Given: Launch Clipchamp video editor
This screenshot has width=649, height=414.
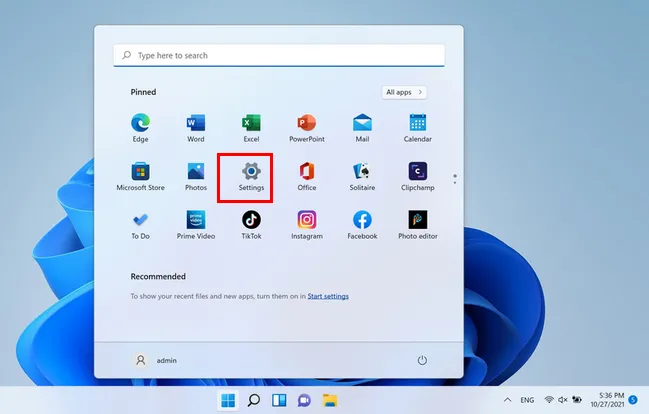Looking at the screenshot, I should click(x=418, y=176).
